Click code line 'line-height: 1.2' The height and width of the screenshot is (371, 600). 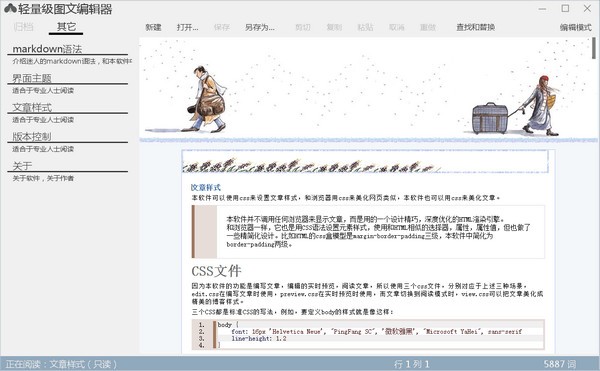[x=259, y=338]
